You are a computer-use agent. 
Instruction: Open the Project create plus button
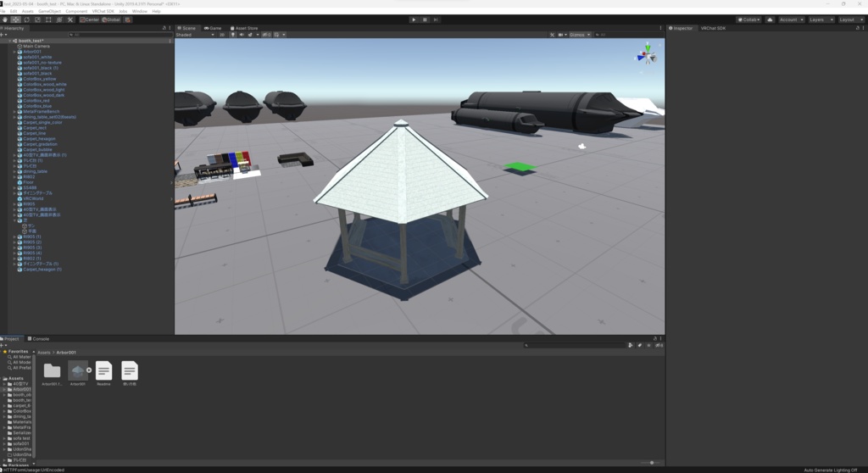pyautogui.click(x=3, y=345)
